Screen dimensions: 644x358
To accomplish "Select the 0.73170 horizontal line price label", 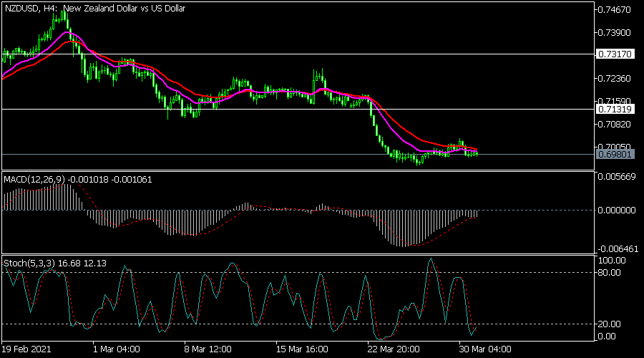I will (x=613, y=54).
